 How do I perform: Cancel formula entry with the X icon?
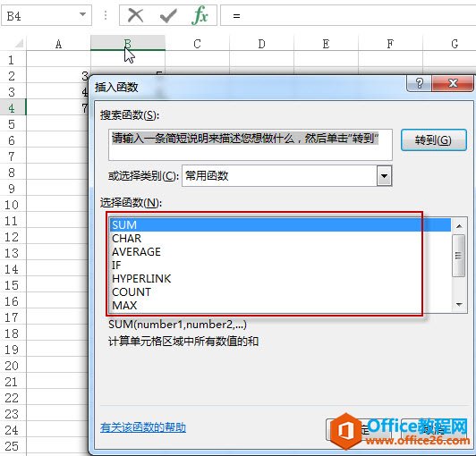(x=135, y=15)
